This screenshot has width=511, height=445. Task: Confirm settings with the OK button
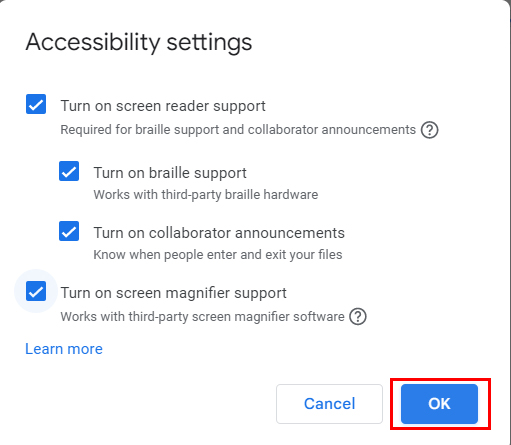[x=439, y=404]
